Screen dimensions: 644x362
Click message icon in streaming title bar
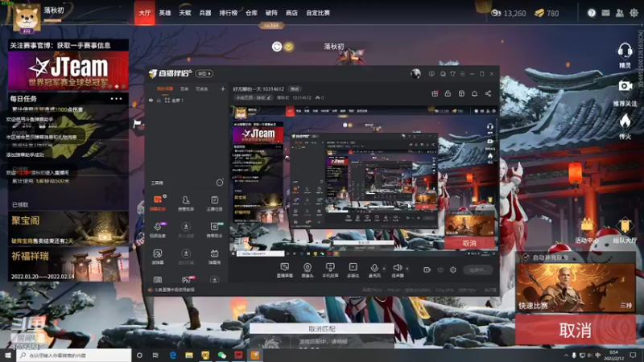(431, 74)
